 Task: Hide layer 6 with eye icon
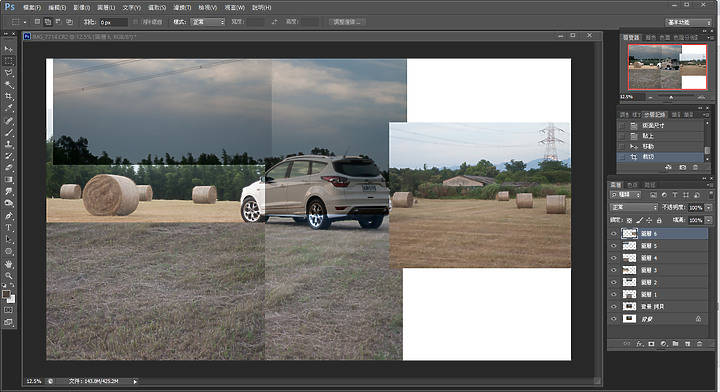(614, 234)
